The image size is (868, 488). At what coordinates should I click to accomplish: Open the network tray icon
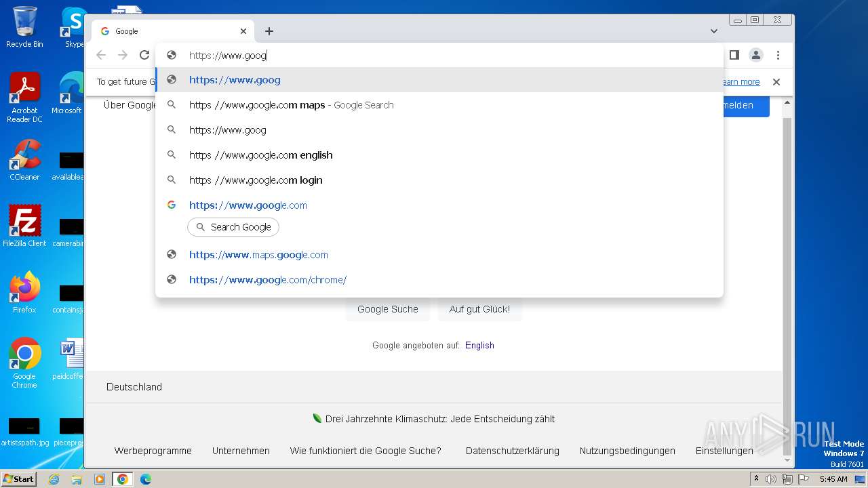tap(787, 479)
